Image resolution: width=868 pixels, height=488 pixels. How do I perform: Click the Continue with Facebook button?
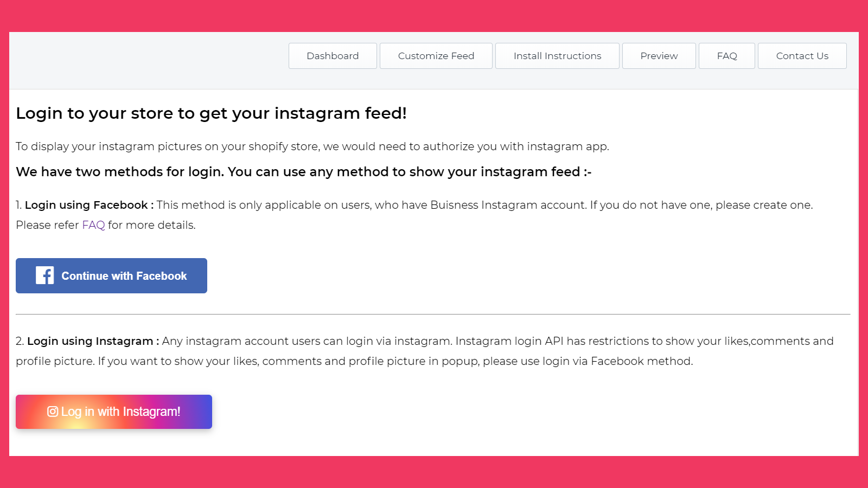111,275
